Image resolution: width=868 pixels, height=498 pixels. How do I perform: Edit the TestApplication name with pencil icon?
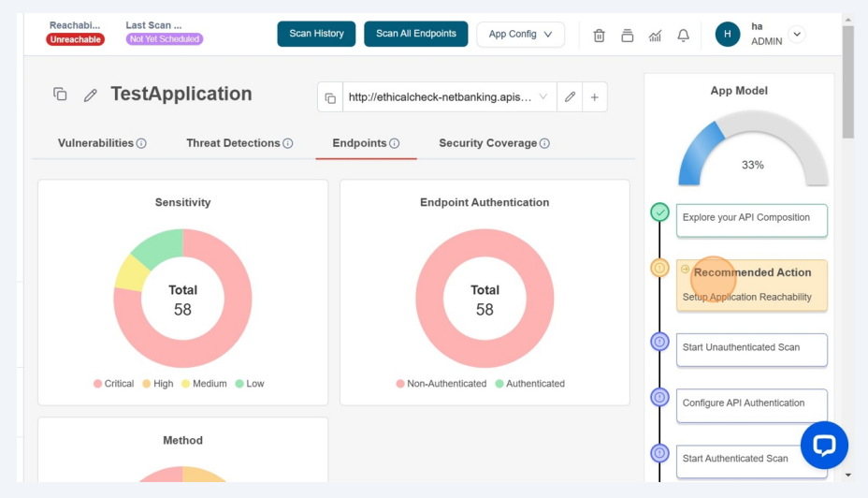91,95
